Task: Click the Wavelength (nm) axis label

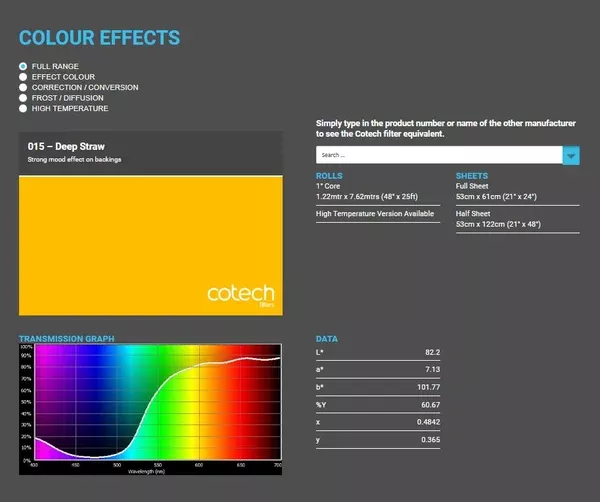Action: (147, 471)
